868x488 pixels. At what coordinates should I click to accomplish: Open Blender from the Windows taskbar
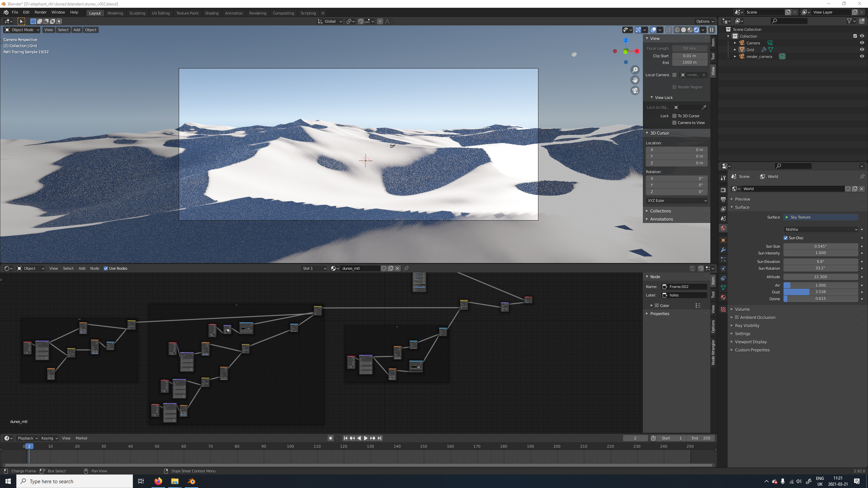click(191, 481)
